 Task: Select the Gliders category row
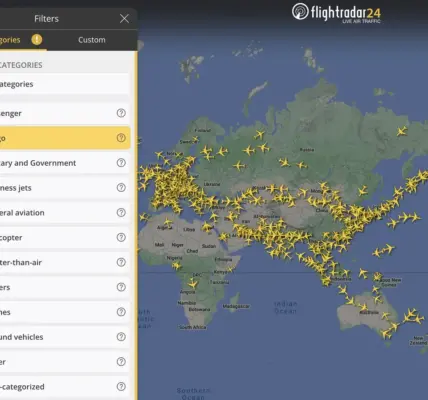[65, 287]
